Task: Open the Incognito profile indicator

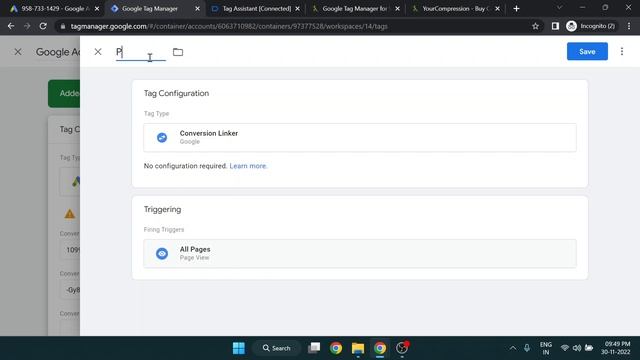Action: (x=591, y=26)
